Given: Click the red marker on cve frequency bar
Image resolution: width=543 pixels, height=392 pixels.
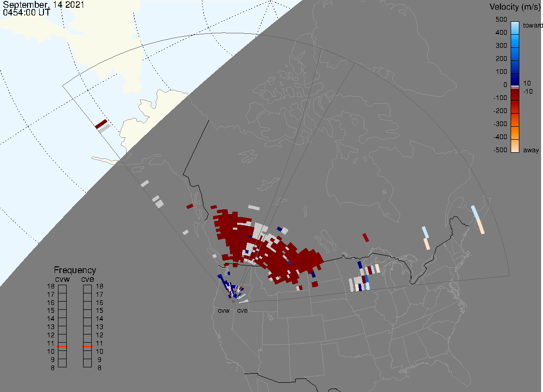Looking at the screenshot, I should pyautogui.click(x=87, y=347).
